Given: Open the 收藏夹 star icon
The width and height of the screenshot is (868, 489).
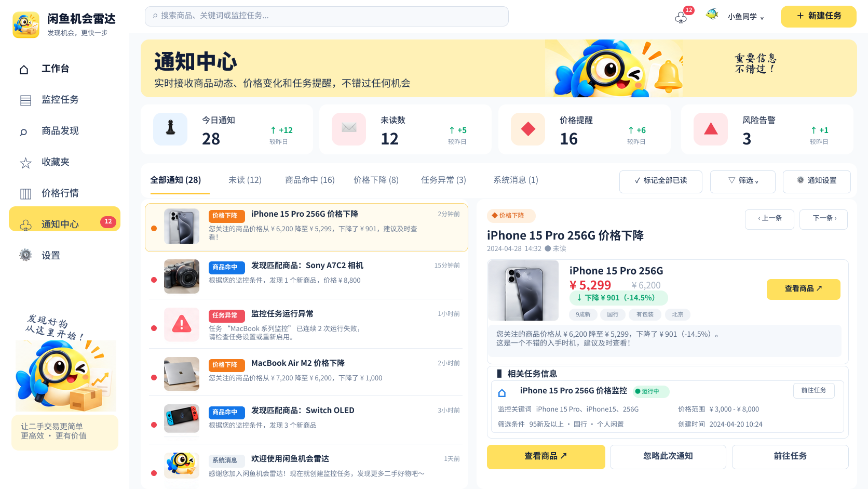Looking at the screenshot, I should (25, 163).
